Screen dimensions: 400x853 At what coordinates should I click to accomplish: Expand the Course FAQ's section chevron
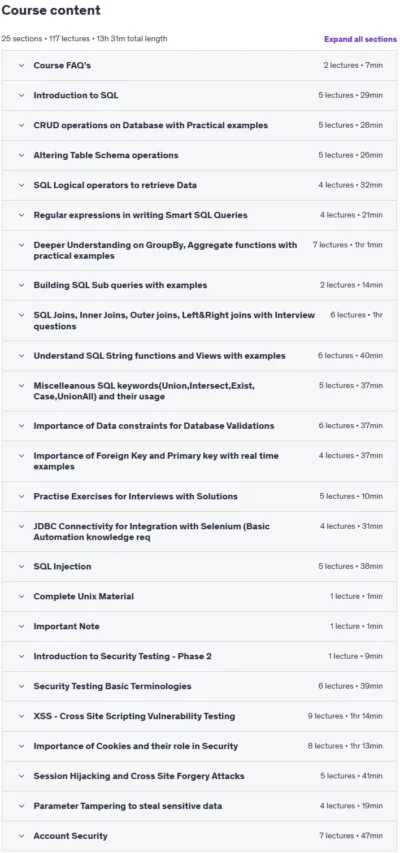[x=21, y=65]
